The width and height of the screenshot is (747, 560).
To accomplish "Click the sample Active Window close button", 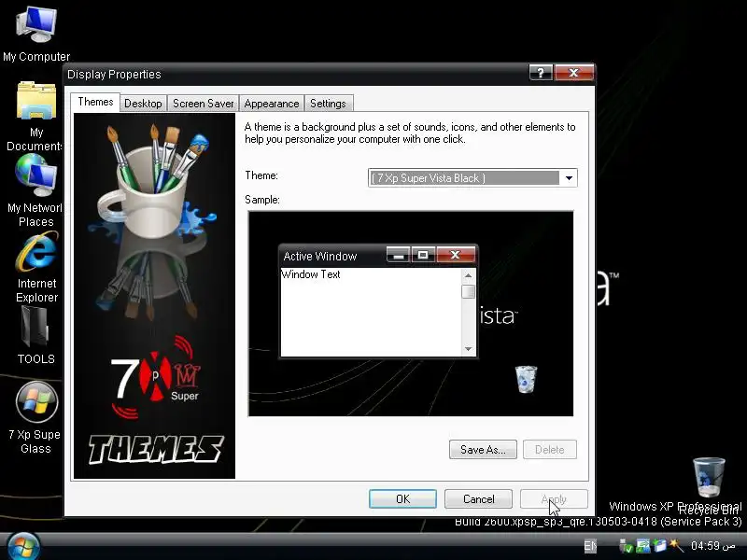I will pos(456,255).
